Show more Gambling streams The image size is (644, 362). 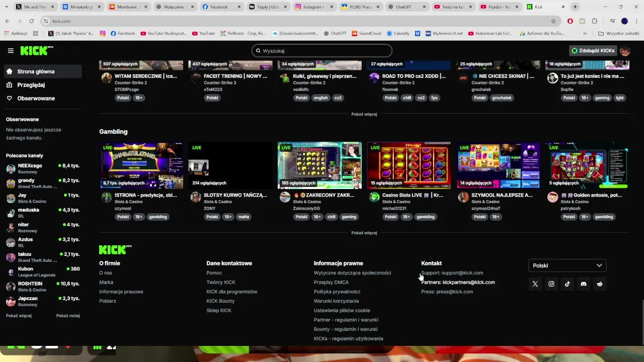coord(364,233)
